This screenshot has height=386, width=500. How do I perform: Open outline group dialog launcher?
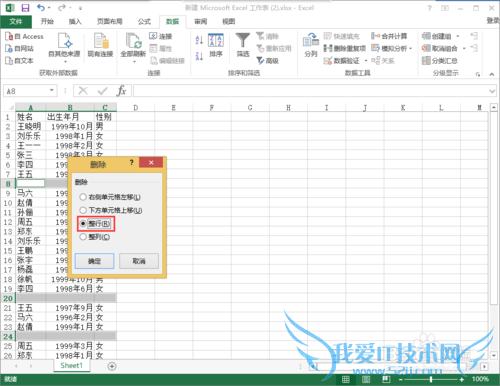tap(478, 74)
